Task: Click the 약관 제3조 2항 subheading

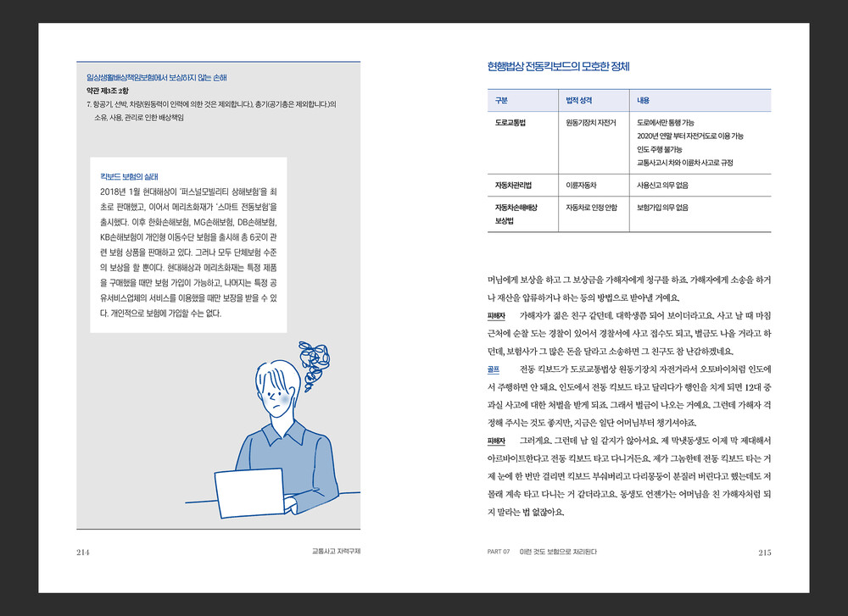Action: click(x=102, y=90)
